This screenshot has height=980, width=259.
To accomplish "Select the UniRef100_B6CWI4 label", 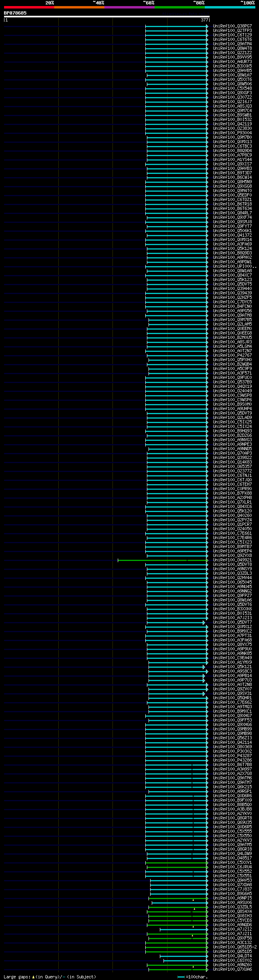I will [x=232, y=178].
